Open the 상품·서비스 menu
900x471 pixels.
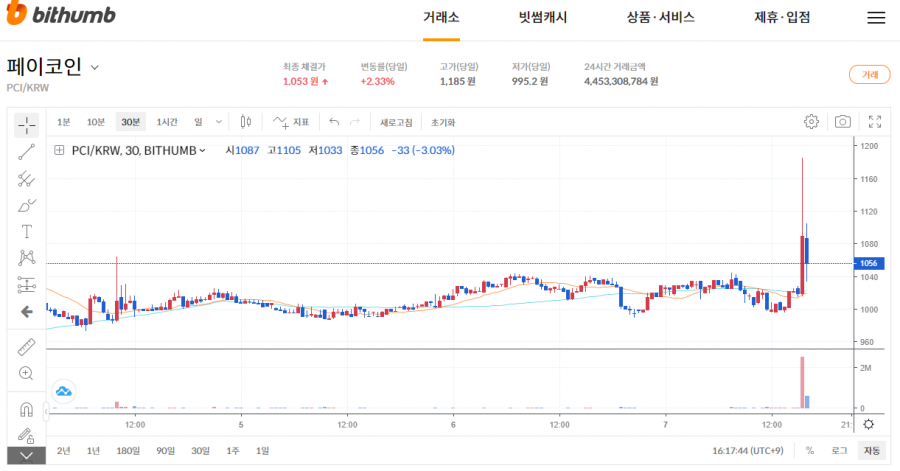coord(661,18)
